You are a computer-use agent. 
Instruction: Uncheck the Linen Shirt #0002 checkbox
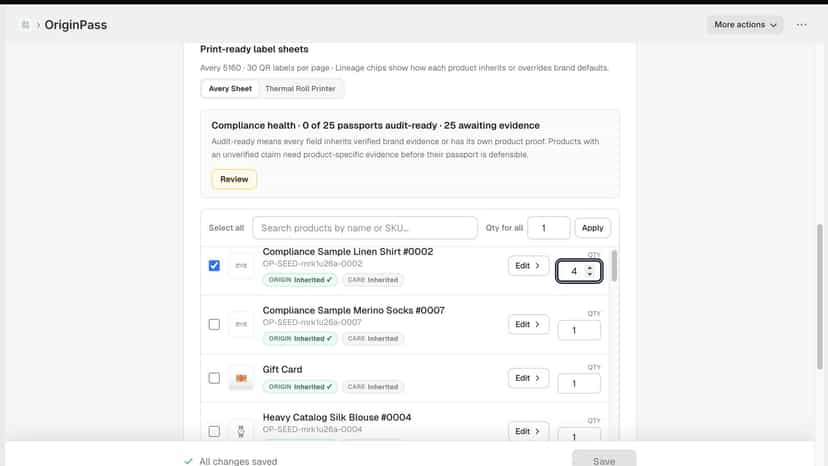click(214, 265)
